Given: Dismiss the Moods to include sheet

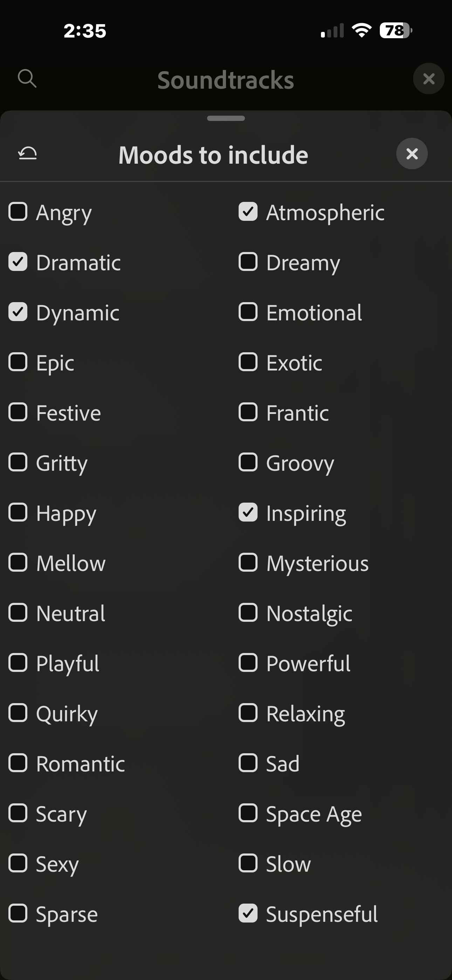Looking at the screenshot, I should (412, 154).
